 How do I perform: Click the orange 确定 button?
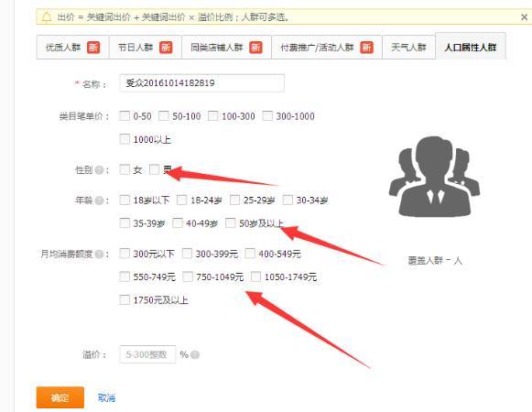60,397
